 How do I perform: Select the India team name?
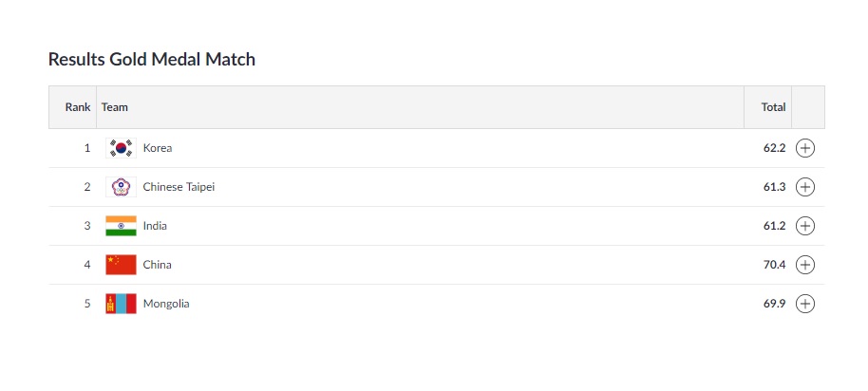pos(155,226)
